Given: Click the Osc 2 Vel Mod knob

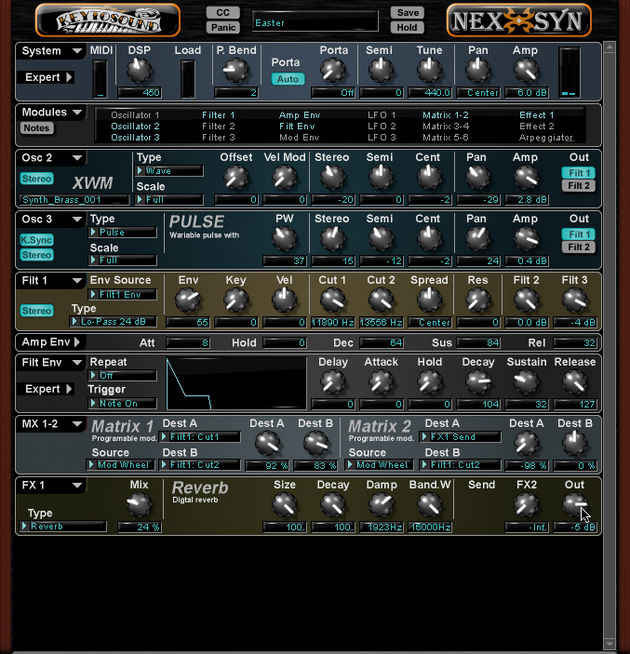Looking at the screenshot, I should coord(284,177).
